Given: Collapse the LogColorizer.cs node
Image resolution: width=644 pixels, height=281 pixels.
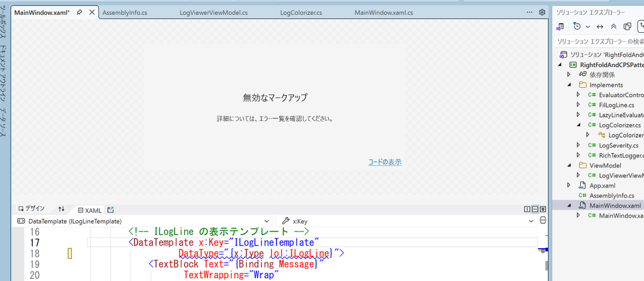Looking at the screenshot, I should [x=579, y=125].
